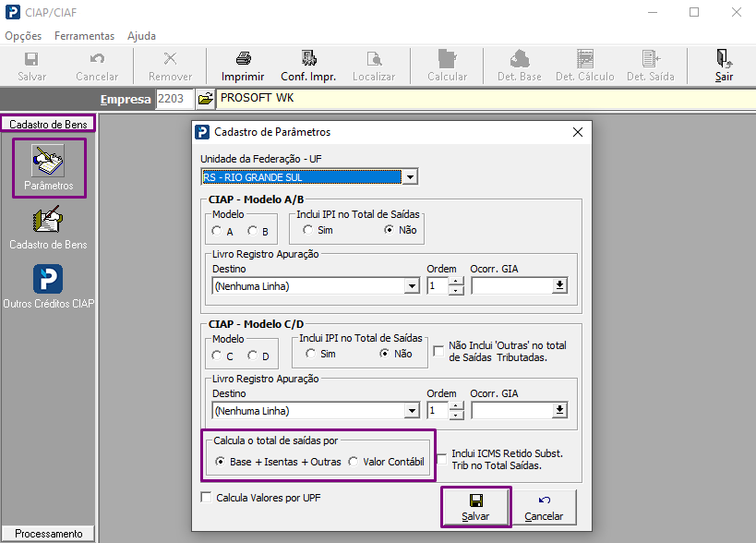Open Parâmetros in the sidebar
The image size is (756, 543).
(49, 167)
